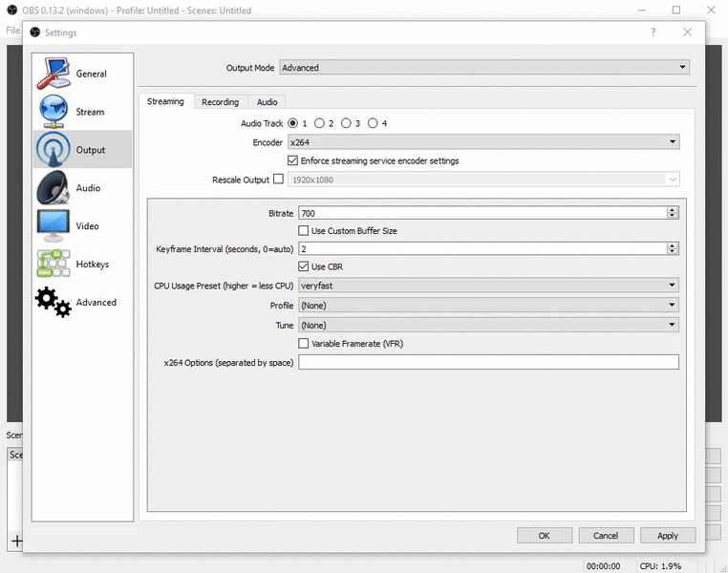
Task: Open the Tune dropdown
Action: click(488, 325)
